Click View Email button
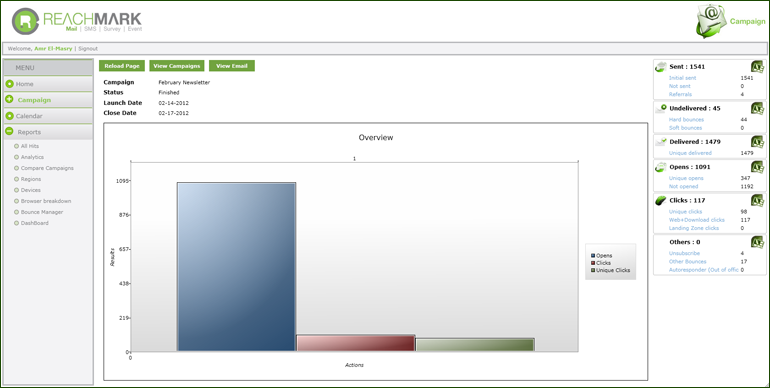 [232, 66]
